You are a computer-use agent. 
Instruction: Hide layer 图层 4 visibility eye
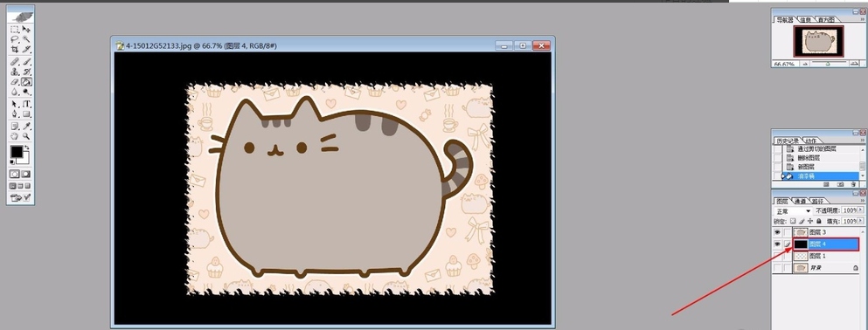(777, 244)
